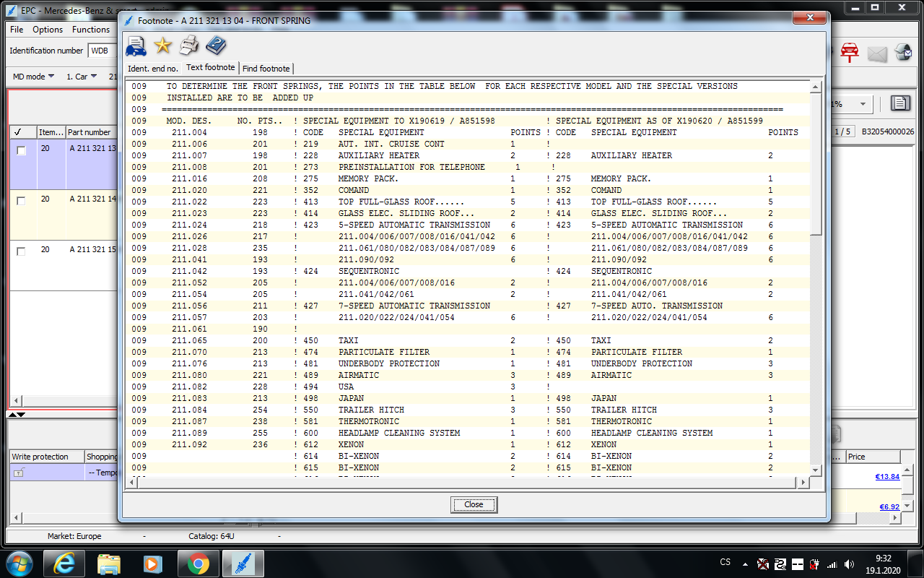
Task: Click footnote vertical scrollbar up arrow
Action: (x=816, y=87)
